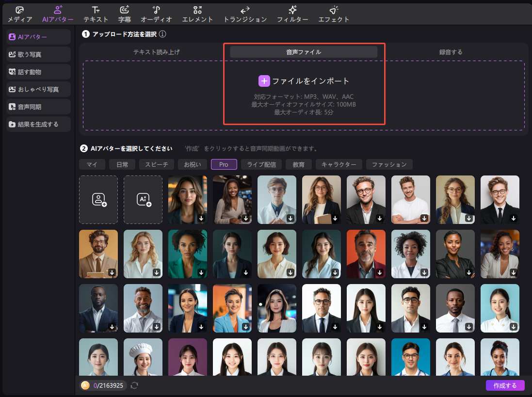
Task: Filter avatars by キャラクター category
Action: pos(339,164)
